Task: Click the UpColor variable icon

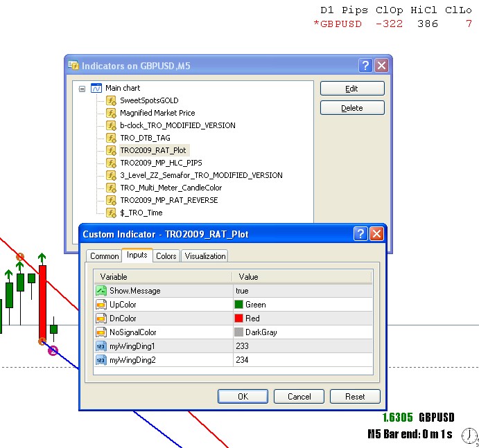Action: [101, 305]
